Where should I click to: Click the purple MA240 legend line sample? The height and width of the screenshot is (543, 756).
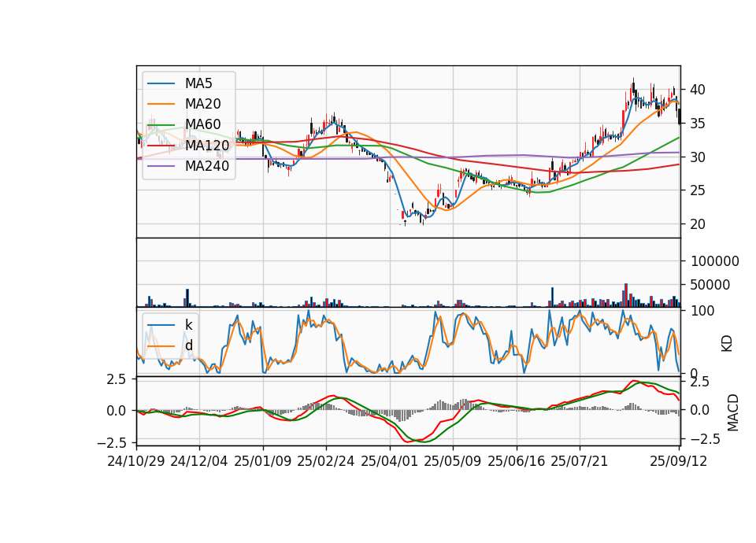[161, 166]
